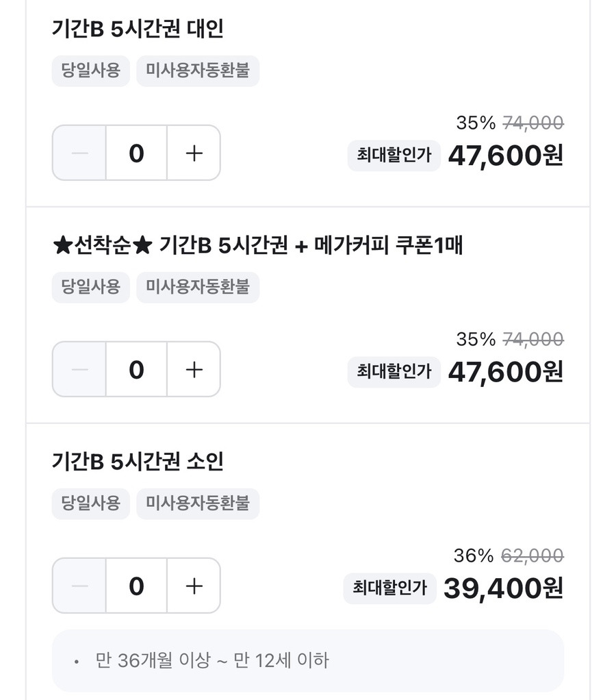Add one 메가커피 쿠폰1매 bundle ticket
The image size is (616, 700).
(x=194, y=369)
